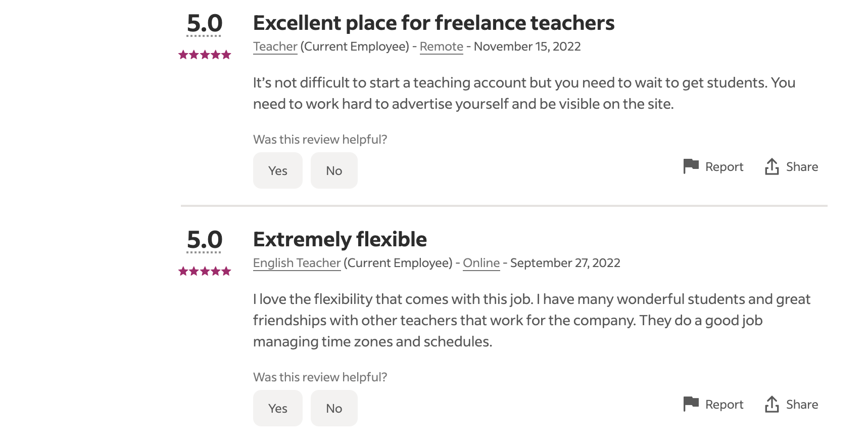Click the heading "Excellent place for freelance teachers"

[433, 23]
